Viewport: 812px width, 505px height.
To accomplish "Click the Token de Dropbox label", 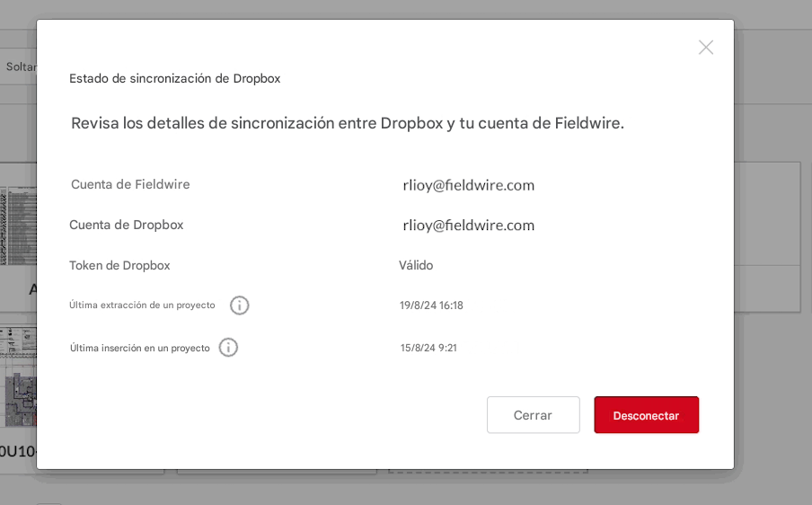I will (x=119, y=266).
